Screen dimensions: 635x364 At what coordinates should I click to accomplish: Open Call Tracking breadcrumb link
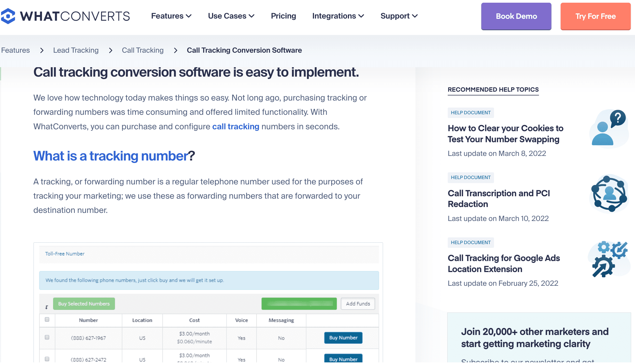[143, 50]
